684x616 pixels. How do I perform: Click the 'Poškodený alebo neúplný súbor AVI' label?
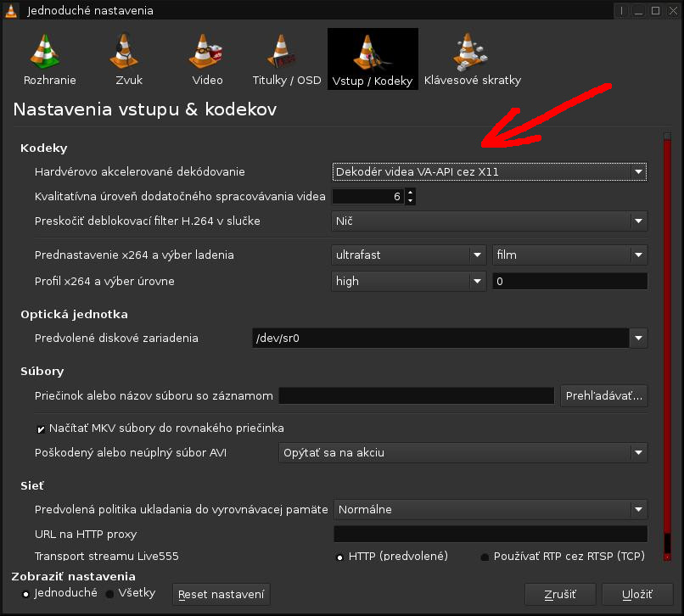[x=131, y=453]
